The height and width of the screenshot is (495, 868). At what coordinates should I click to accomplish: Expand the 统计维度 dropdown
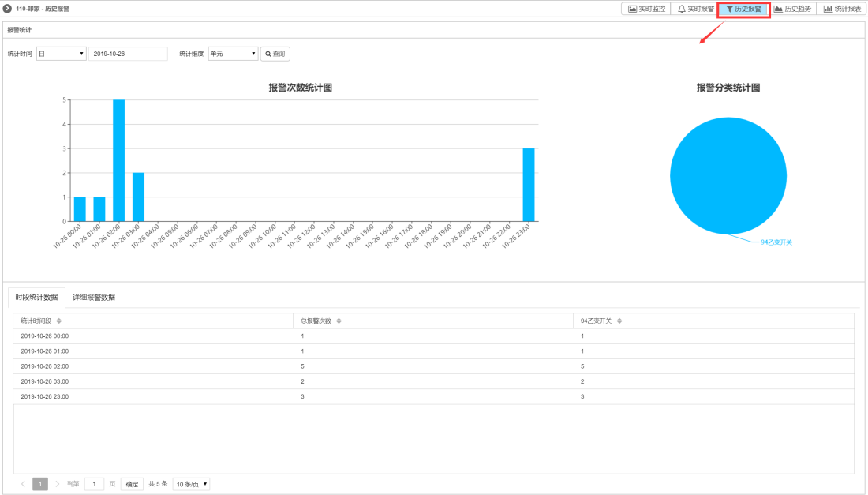233,54
